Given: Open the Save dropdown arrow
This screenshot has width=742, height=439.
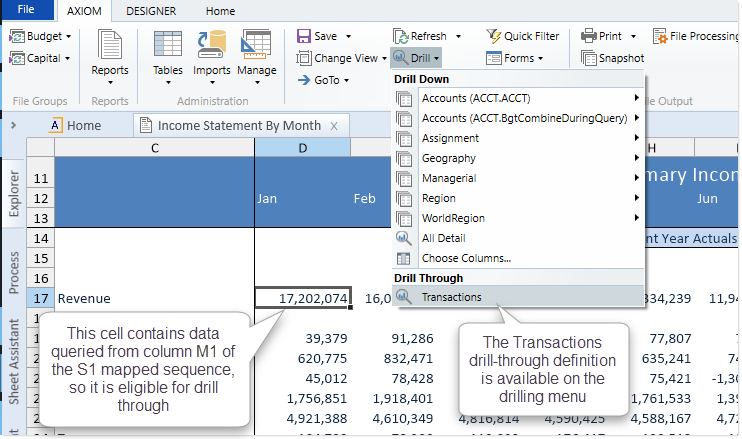Looking at the screenshot, I should (348, 36).
